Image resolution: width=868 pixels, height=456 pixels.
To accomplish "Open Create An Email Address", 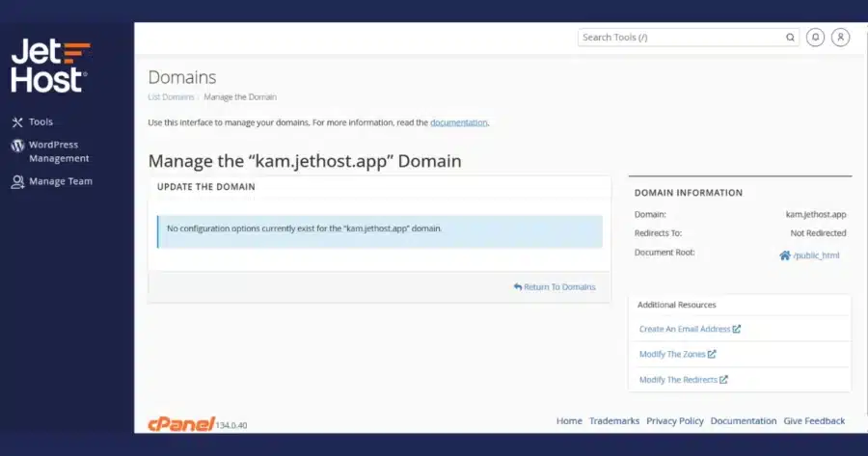I will click(x=684, y=329).
